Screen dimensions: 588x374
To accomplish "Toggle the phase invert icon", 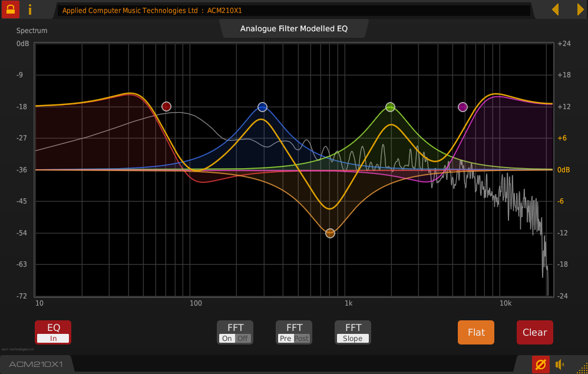I will tap(540, 365).
